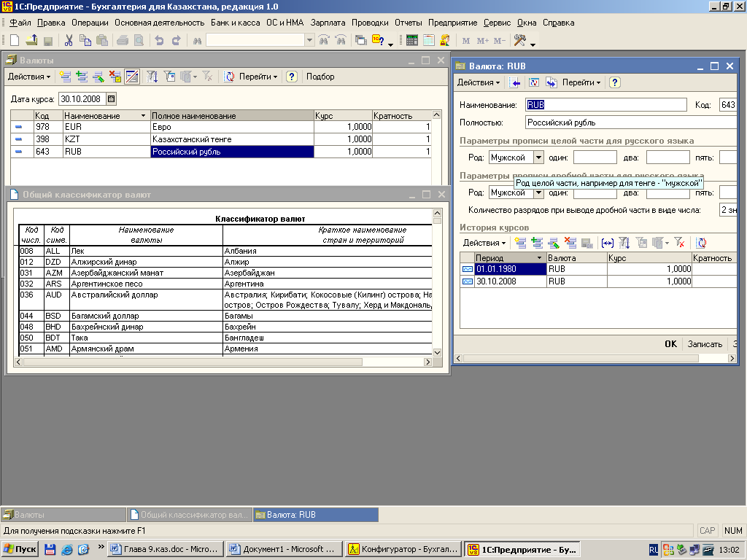Add by copying in Валюты list toolbar
The width and height of the screenshot is (747, 560).
[x=82, y=77]
